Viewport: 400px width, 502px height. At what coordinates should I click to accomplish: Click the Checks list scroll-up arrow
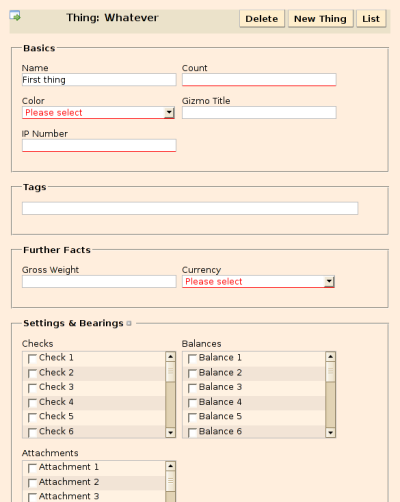pyautogui.click(x=171, y=357)
